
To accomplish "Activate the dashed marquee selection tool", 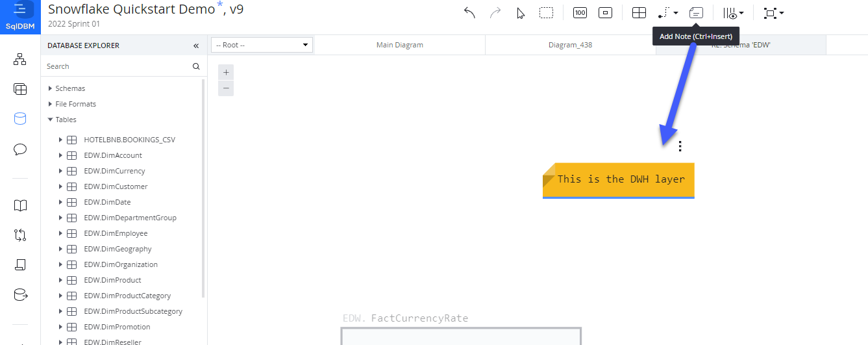I will pyautogui.click(x=547, y=13).
